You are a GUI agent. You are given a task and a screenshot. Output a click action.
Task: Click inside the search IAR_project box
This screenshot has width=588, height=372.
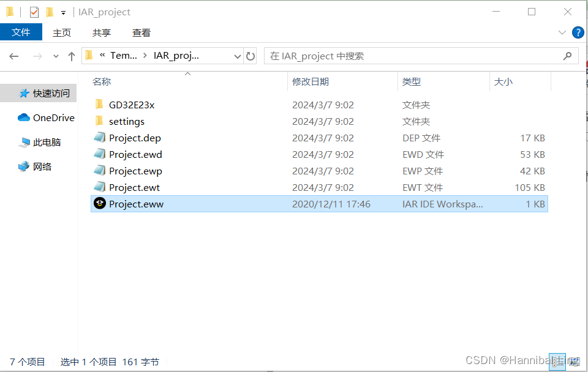point(398,56)
